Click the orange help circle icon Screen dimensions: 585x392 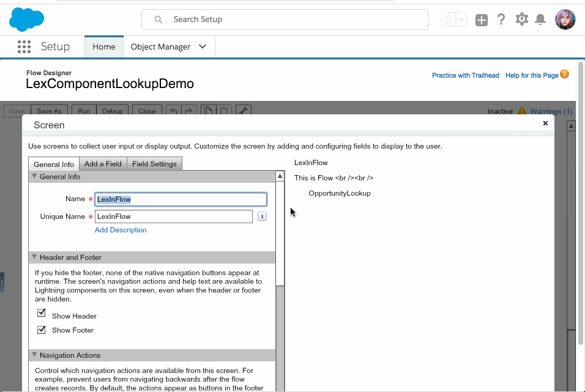point(564,74)
